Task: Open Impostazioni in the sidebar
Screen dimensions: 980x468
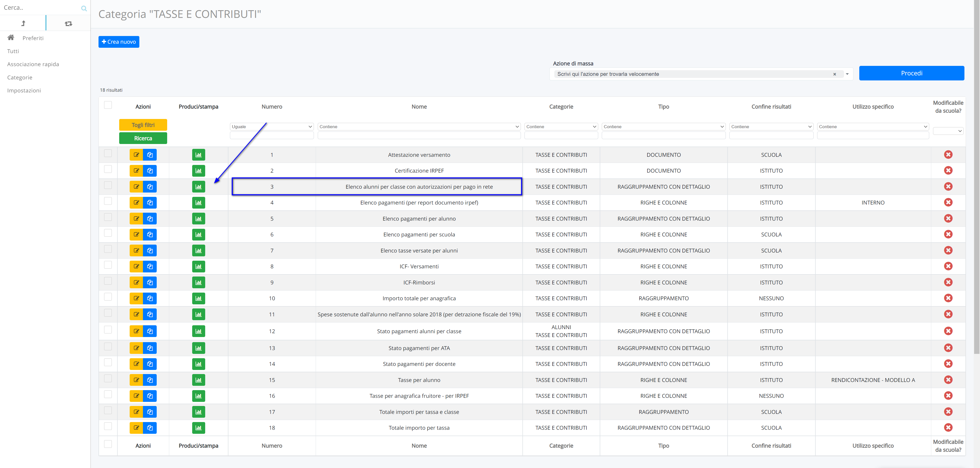Action: (x=24, y=91)
